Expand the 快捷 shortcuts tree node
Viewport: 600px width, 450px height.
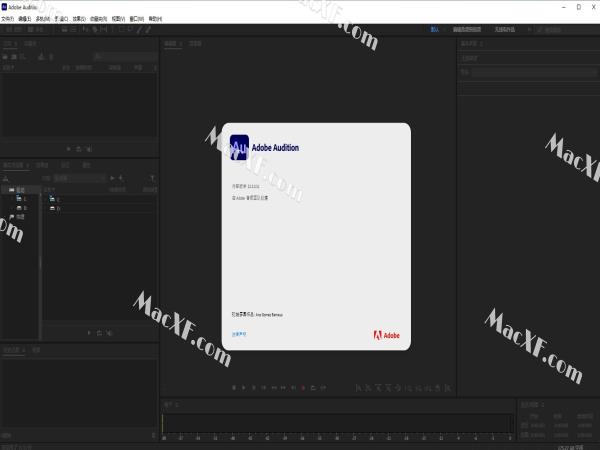point(5,217)
